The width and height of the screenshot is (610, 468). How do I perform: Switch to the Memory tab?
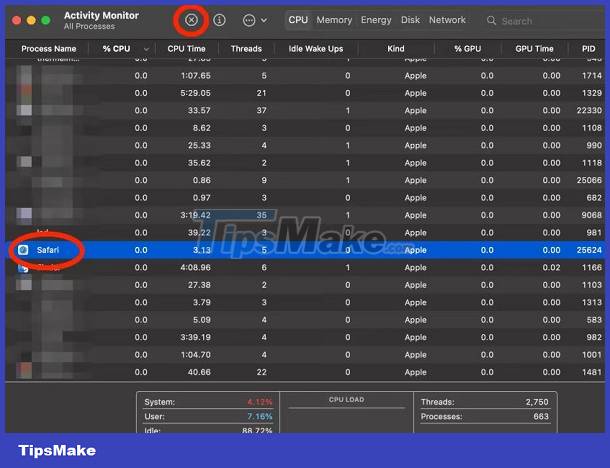[x=334, y=20]
